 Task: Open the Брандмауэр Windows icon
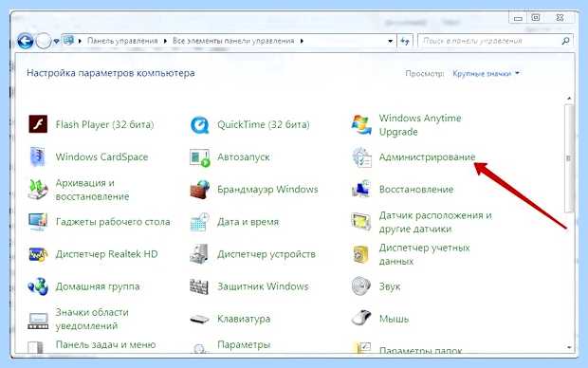click(x=199, y=190)
